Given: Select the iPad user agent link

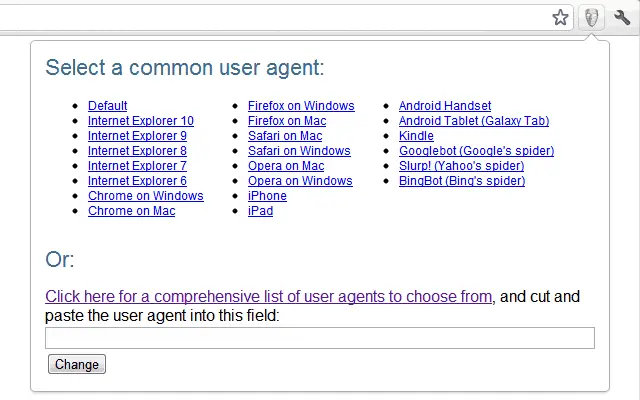Looking at the screenshot, I should pyautogui.click(x=260, y=211).
